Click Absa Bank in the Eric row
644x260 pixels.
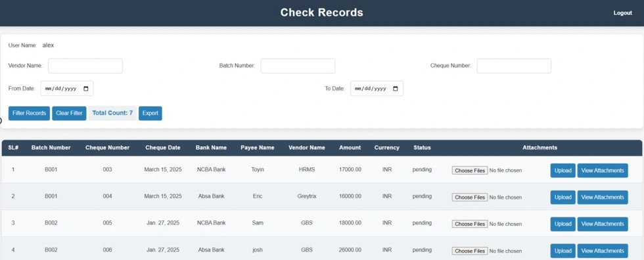coord(211,196)
